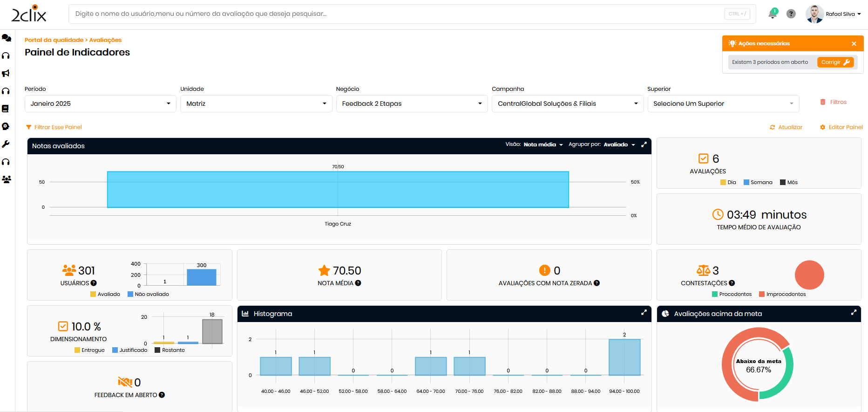Open the megaphone sidebar icon
Image resolution: width=868 pixels, height=412 pixels.
click(6, 73)
